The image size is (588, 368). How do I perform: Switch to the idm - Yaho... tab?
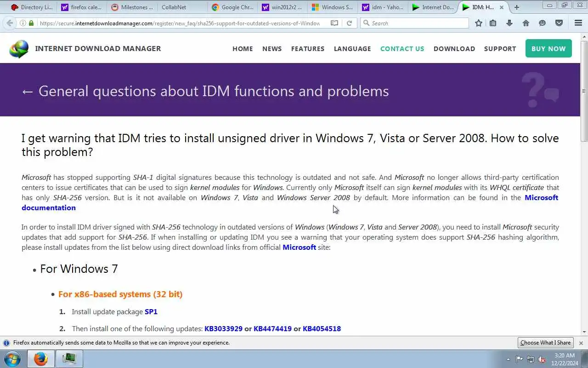(x=382, y=7)
